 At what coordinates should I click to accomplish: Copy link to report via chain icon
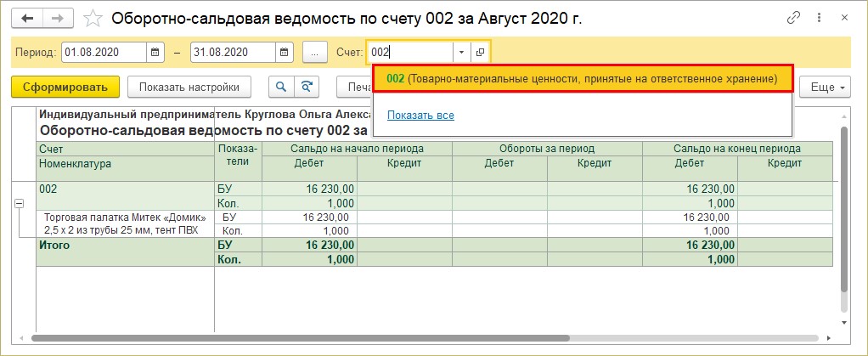[x=793, y=18]
